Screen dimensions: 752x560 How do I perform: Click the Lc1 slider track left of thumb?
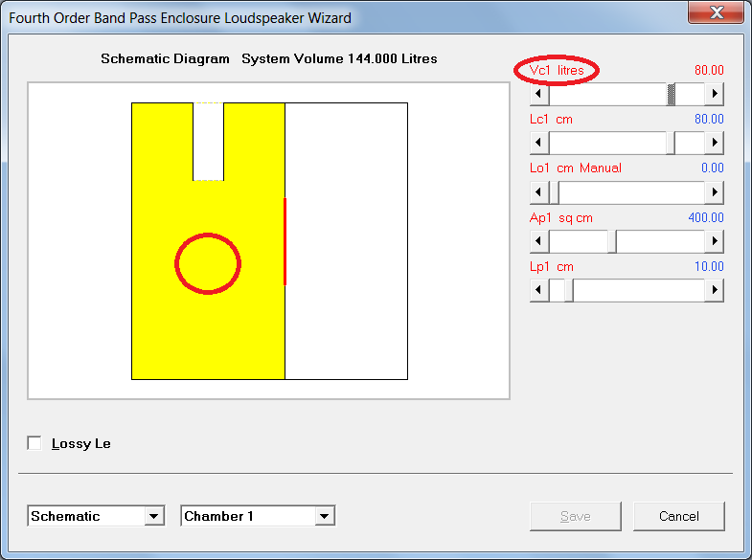(607, 143)
